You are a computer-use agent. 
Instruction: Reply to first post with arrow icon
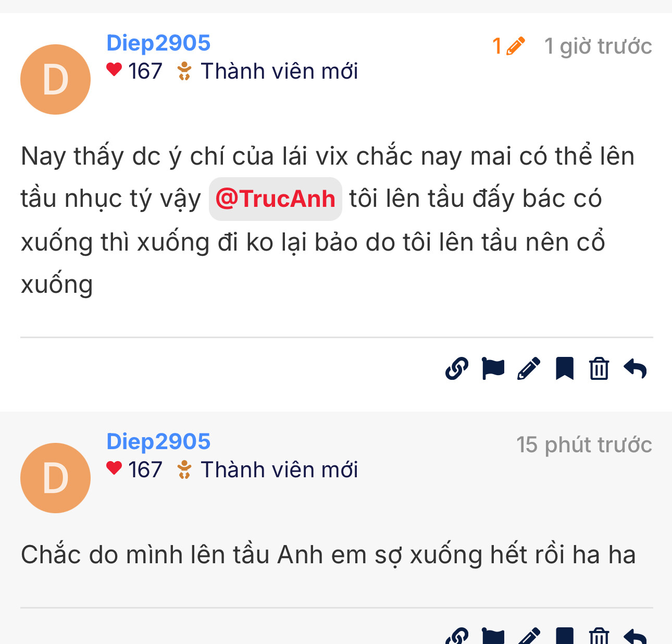click(x=635, y=369)
